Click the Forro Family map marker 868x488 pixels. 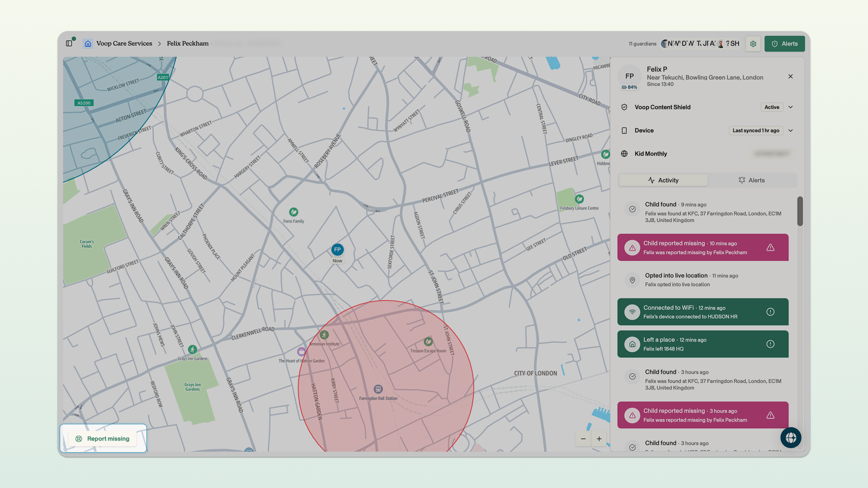coord(294,212)
